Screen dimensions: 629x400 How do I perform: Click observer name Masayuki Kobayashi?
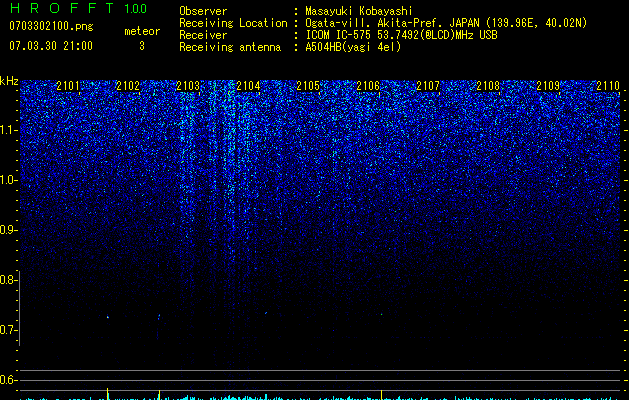[359, 11]
